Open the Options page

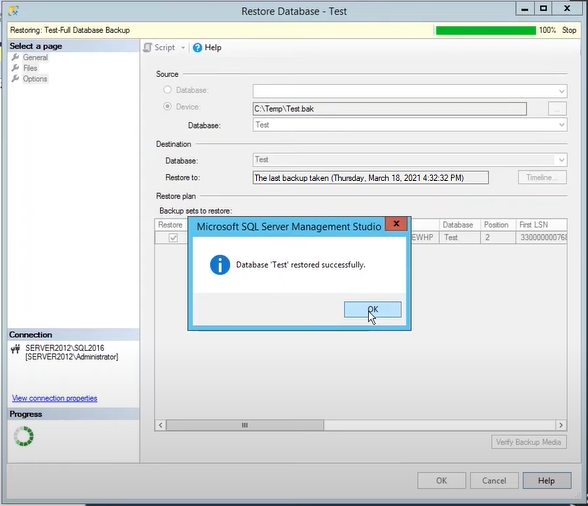click(35, 79)
